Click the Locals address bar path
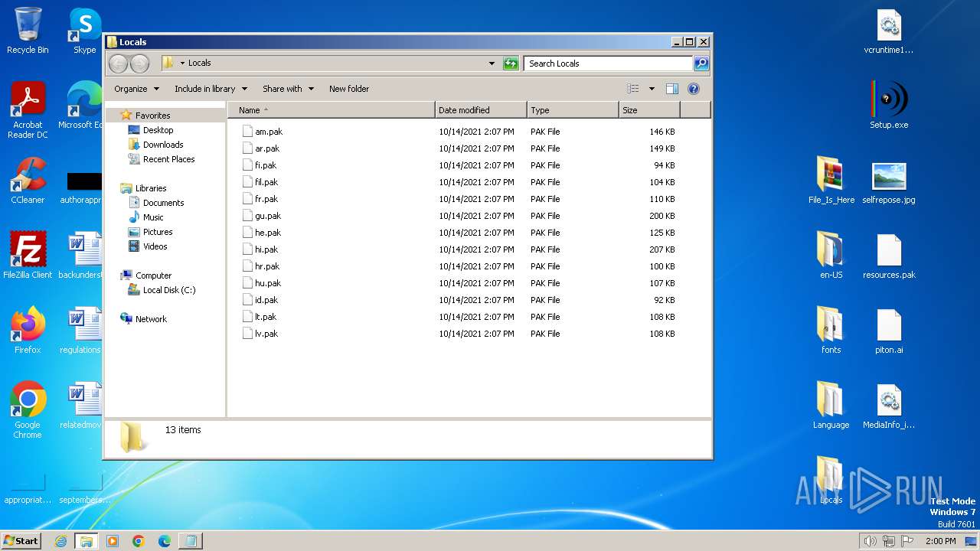Viewport: 980px width, 551px height. (199, 63)
